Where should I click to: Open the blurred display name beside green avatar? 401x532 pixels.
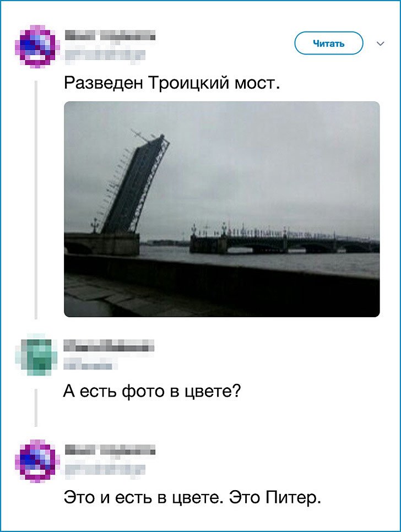click(109, 345)
